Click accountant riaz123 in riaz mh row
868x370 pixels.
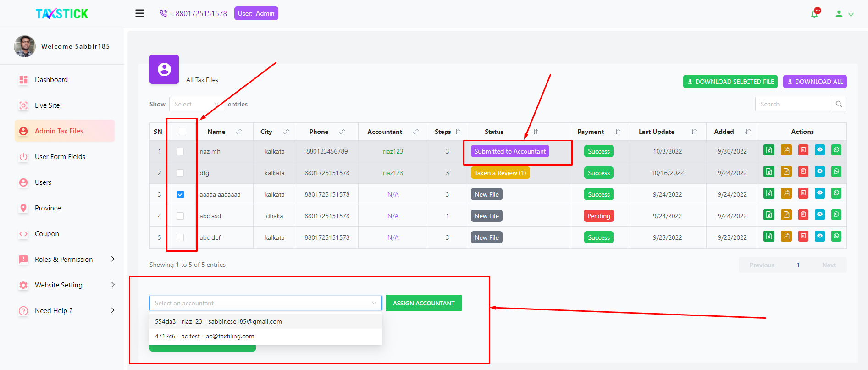(393, 151)
